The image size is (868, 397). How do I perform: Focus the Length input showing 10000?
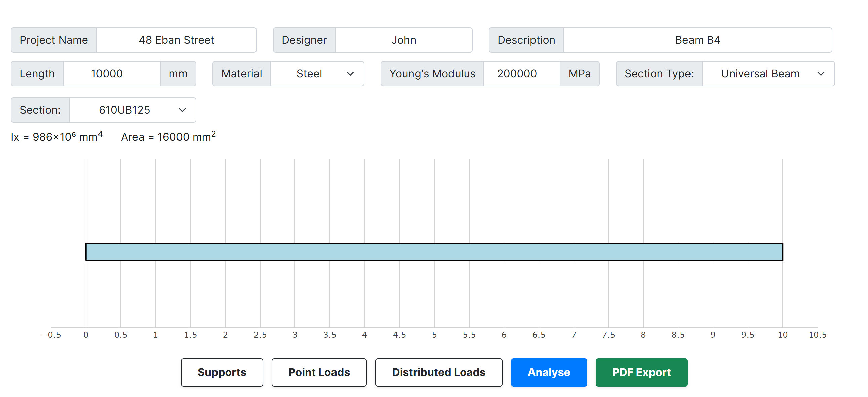point(111,74)
